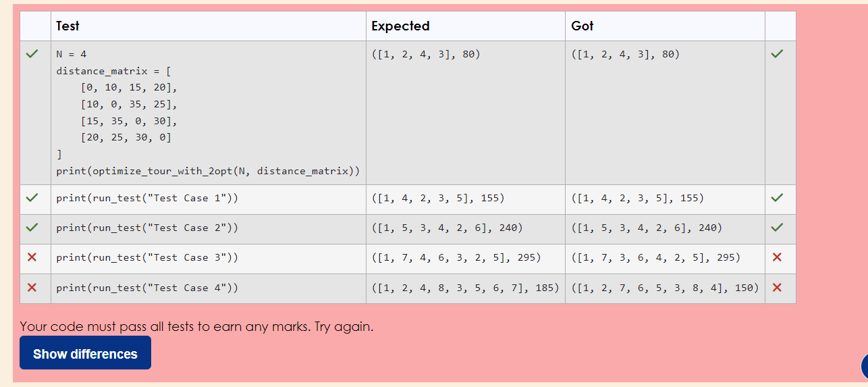Click red cross left of Test Case 3
This screenshot has width=868, height=387.
click(x=32, y=258)
